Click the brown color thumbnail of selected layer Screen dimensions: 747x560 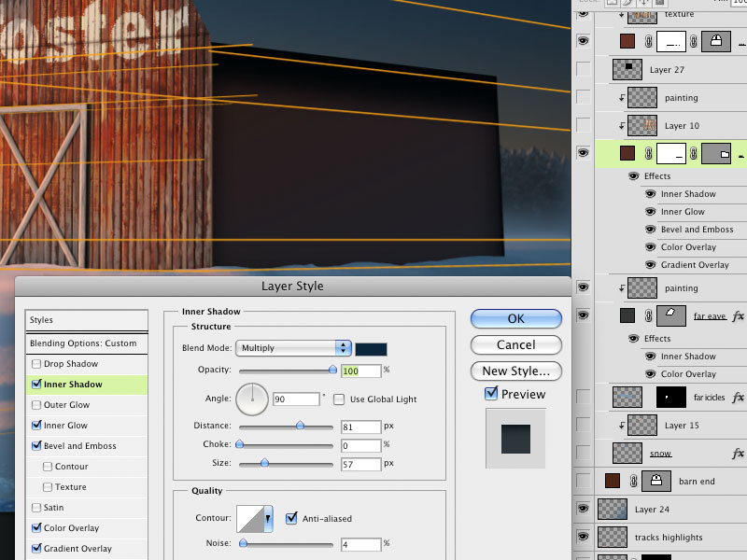(627, 153)
